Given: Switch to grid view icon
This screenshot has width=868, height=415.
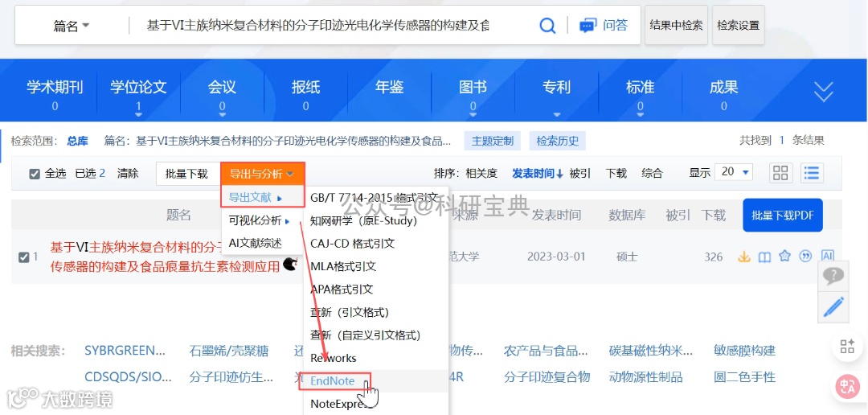Looking at the screenshot, I should [780, 173].
